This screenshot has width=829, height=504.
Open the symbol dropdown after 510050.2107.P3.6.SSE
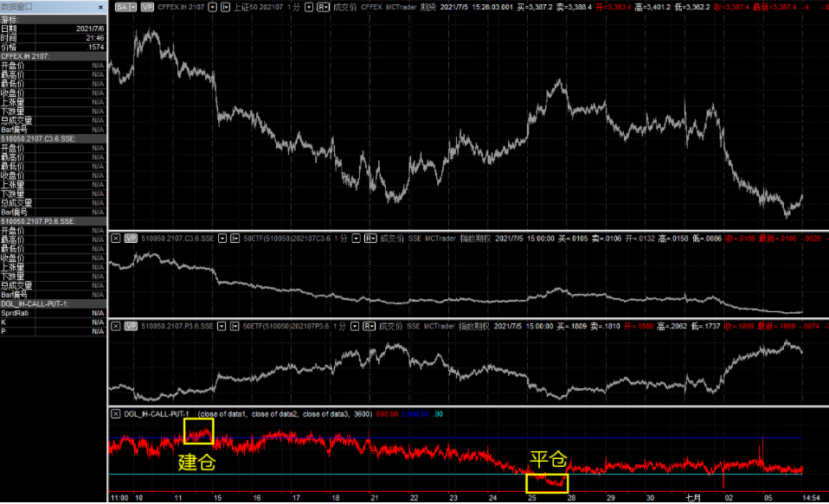click(x=222, y=327)
